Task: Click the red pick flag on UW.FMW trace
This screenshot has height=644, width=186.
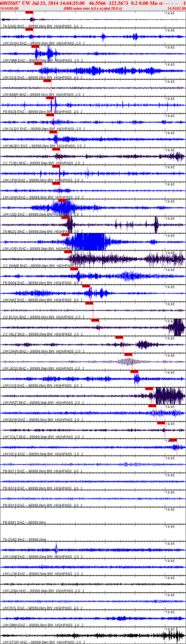Action: coord(35,46)
